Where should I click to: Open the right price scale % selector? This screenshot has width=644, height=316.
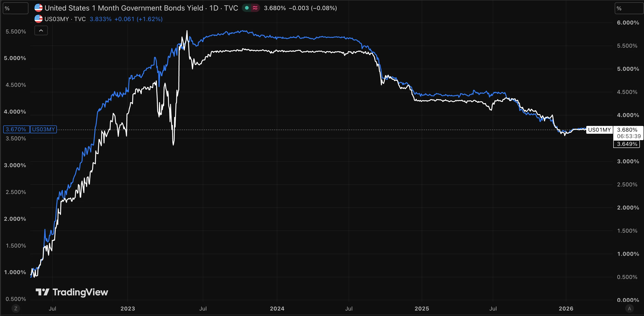pos(629,8)
